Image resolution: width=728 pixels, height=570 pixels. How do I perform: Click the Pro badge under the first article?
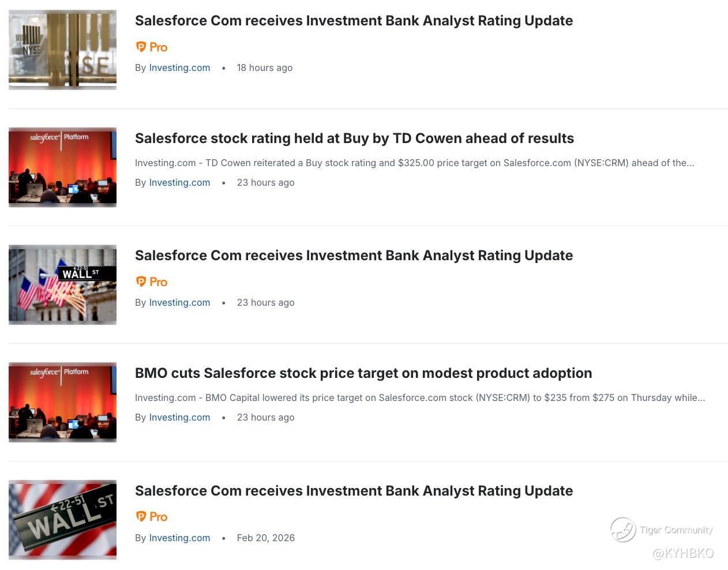point(151,47)
